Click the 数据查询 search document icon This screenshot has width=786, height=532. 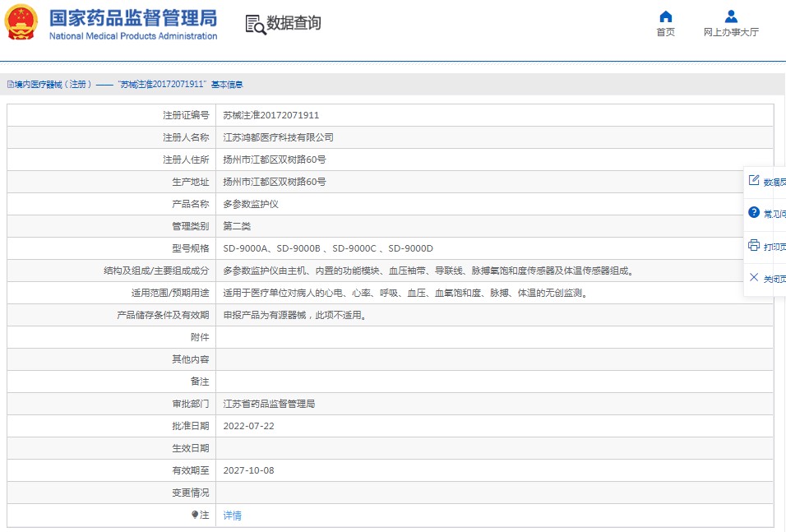255,24
